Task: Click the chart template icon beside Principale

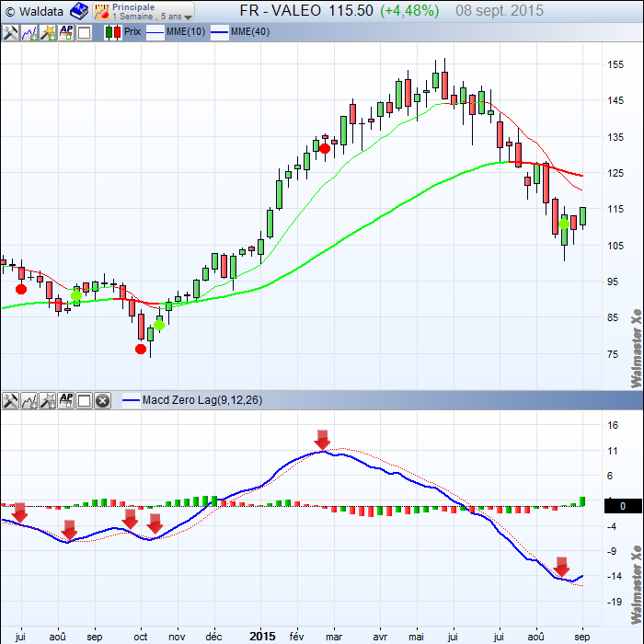Action: [101, 11]
